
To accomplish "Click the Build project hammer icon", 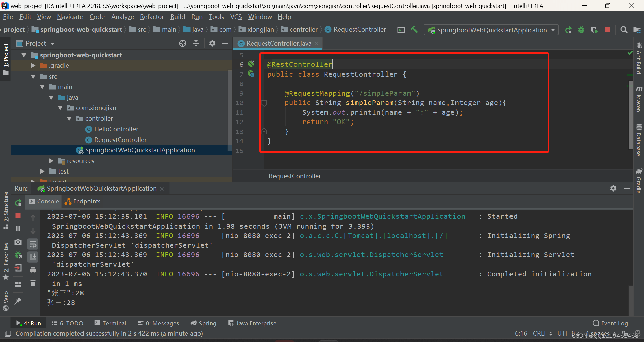I will click(414, 30).
